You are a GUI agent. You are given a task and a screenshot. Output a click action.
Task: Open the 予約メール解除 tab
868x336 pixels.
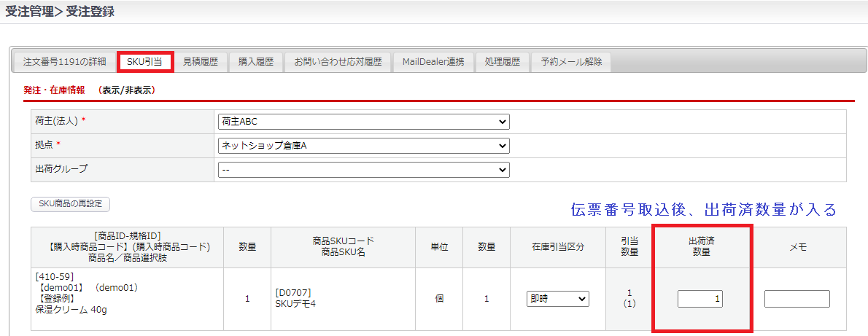(571, 62)
